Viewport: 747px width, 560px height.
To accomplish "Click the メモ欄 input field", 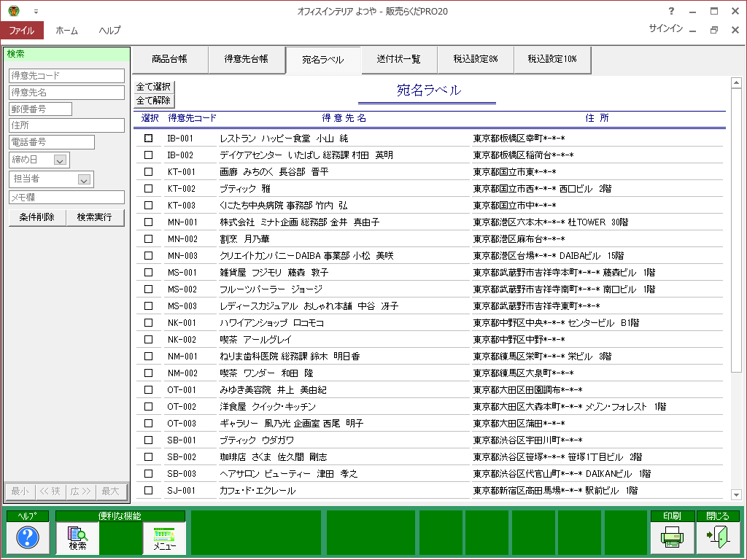I will (x=66, y=197).
